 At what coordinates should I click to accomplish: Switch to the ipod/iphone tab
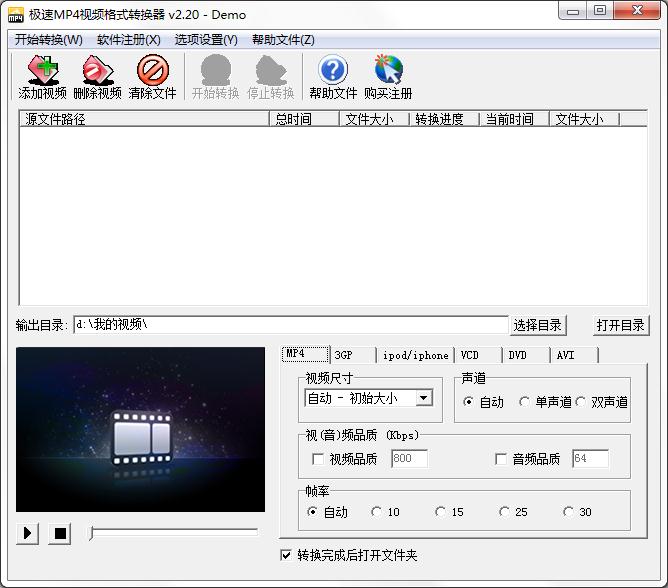(x=415, y=355)
